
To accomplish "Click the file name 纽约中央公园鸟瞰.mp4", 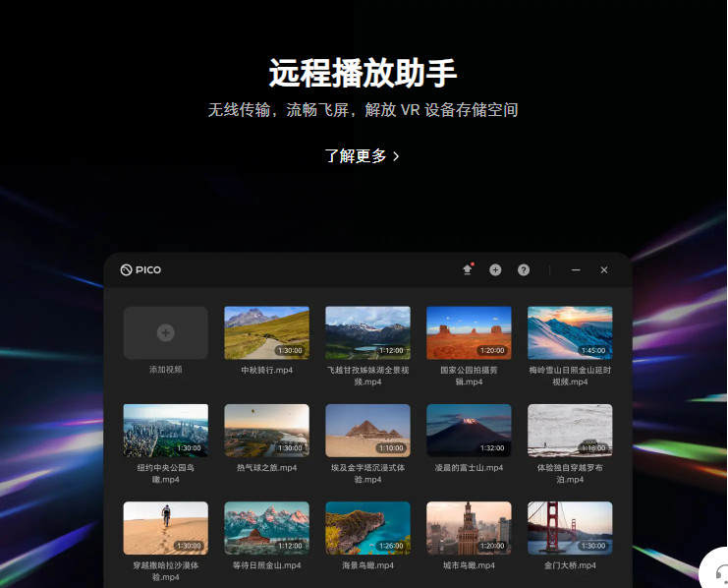I will point(166,474).
